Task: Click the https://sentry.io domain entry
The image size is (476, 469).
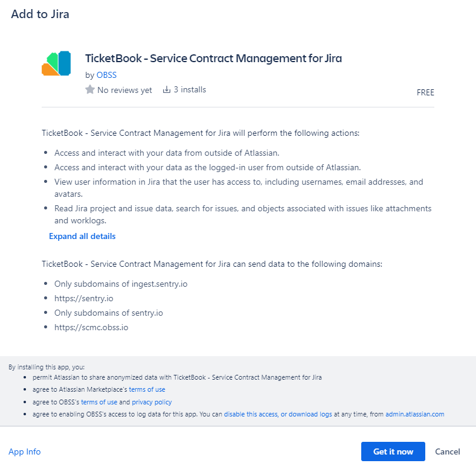Action: click(x=83, y=298)
